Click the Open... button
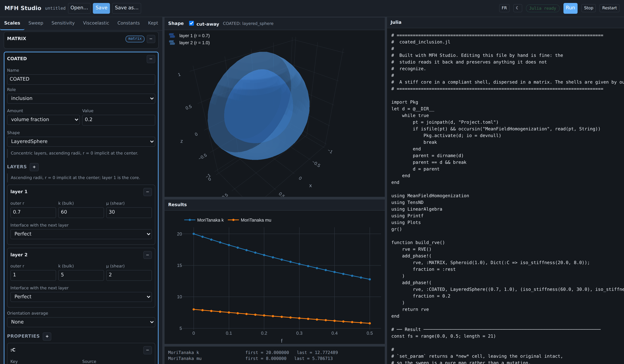The image size is (624, 364). point(79,8)
